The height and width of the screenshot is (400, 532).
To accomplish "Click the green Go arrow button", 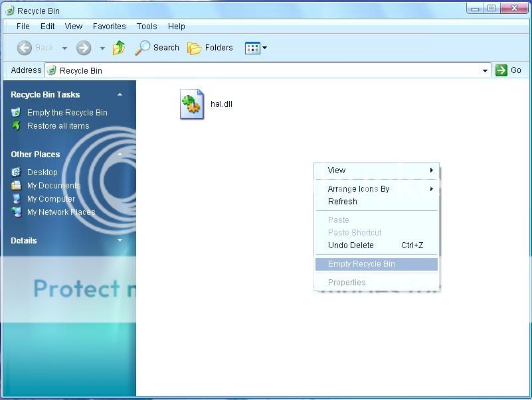I will pyautogui.click(x=501, y=70).
